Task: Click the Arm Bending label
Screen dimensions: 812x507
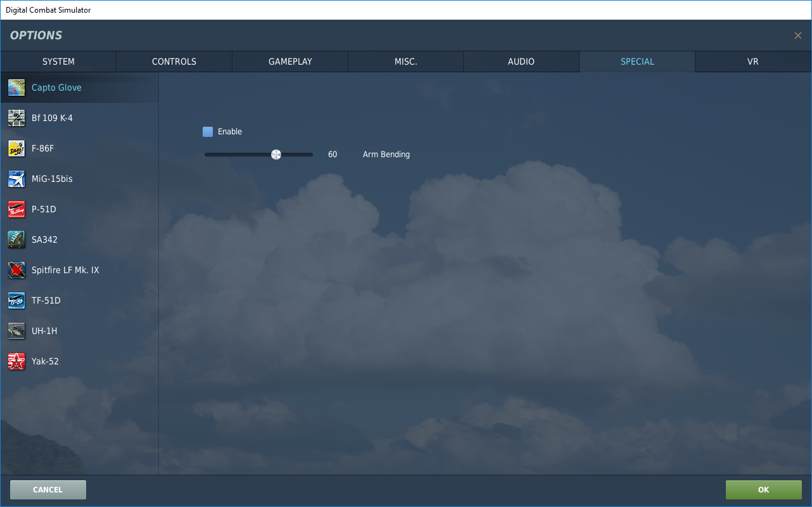Action: pos(386,155)
